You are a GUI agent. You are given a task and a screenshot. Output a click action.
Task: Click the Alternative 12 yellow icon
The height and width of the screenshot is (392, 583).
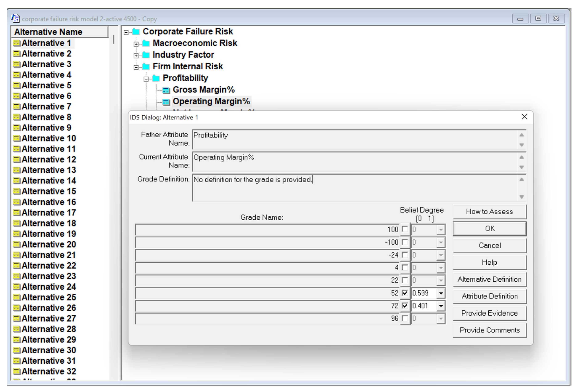tap(16, 159)
